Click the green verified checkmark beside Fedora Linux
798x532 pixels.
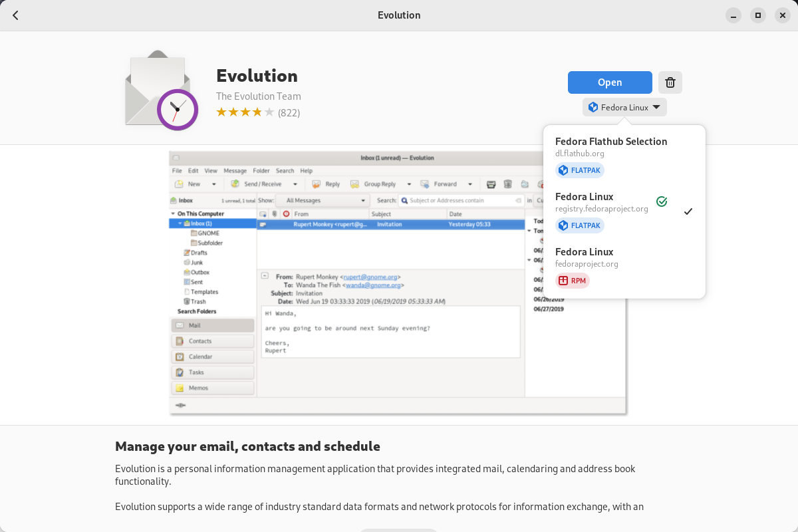click(x=661, y=201)
